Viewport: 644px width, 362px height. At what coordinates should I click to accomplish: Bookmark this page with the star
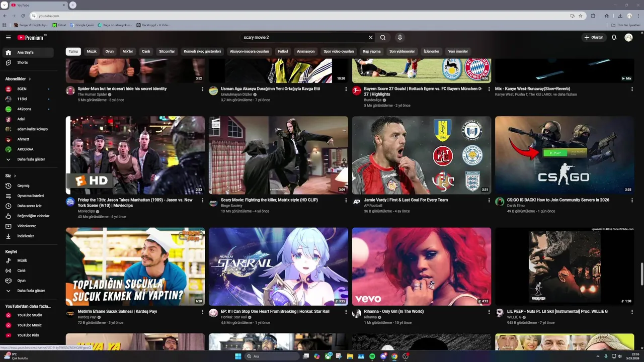click(581, 16)
